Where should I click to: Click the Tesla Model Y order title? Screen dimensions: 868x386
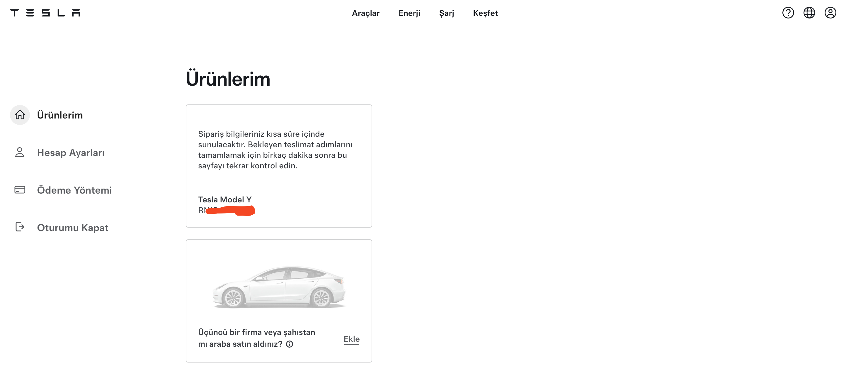click(225, 199)
